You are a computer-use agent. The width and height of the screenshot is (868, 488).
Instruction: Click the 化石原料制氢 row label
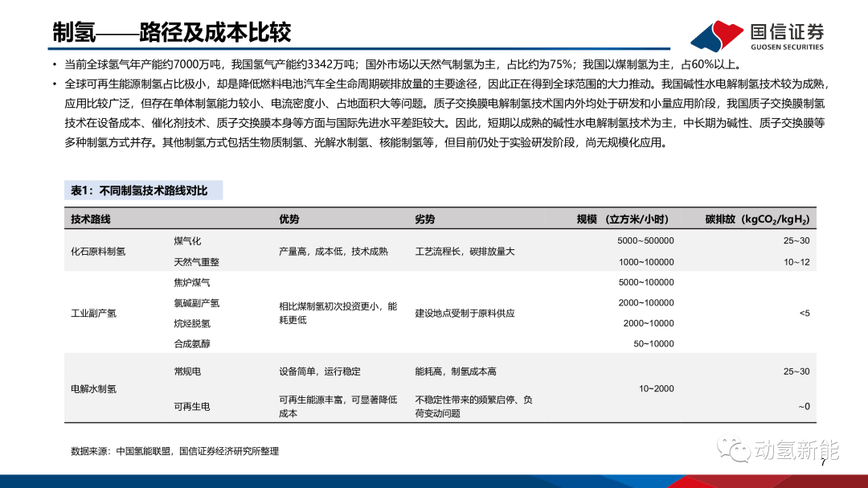click(x=98, y=252)
